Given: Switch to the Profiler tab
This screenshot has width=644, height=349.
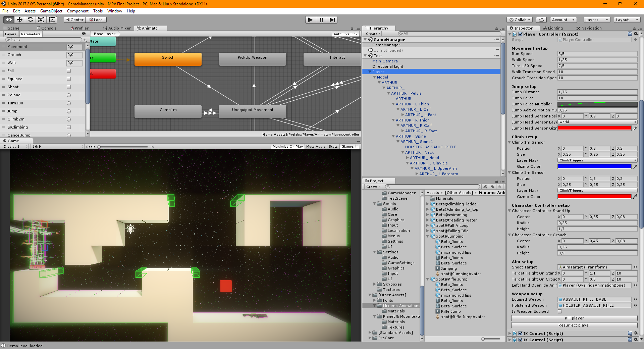Looking at the screenshot, I should [x=79, y=28].
